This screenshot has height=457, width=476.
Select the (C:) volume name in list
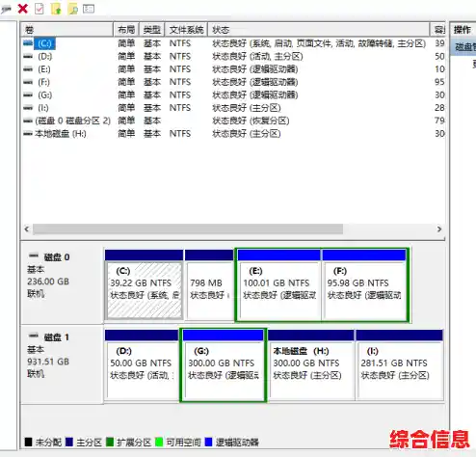(44, 43)
